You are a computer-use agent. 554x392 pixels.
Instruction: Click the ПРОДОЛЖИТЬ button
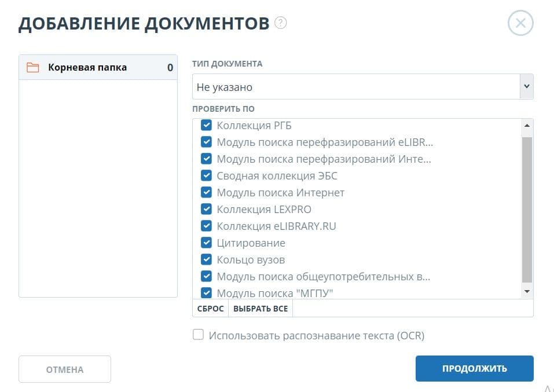tap(474, 369)
